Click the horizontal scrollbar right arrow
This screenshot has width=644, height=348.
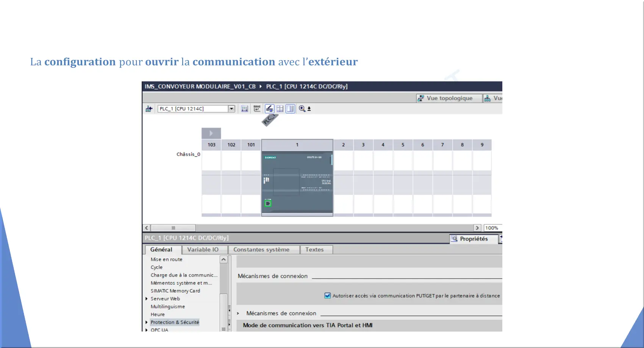pos(477,228)
